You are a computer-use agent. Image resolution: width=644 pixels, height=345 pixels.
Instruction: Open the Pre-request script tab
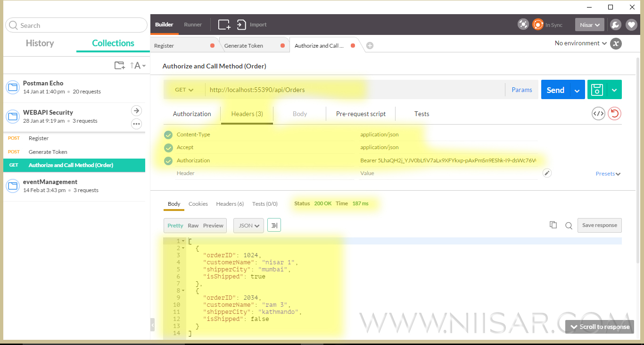361,114
